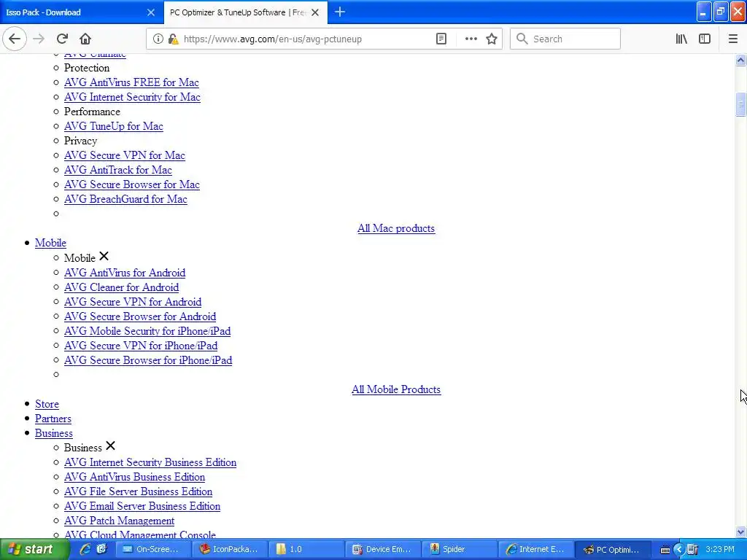Close the Isso Pack - Download tab
This screenshot has width=747, height=560.
tap(150, 12)
